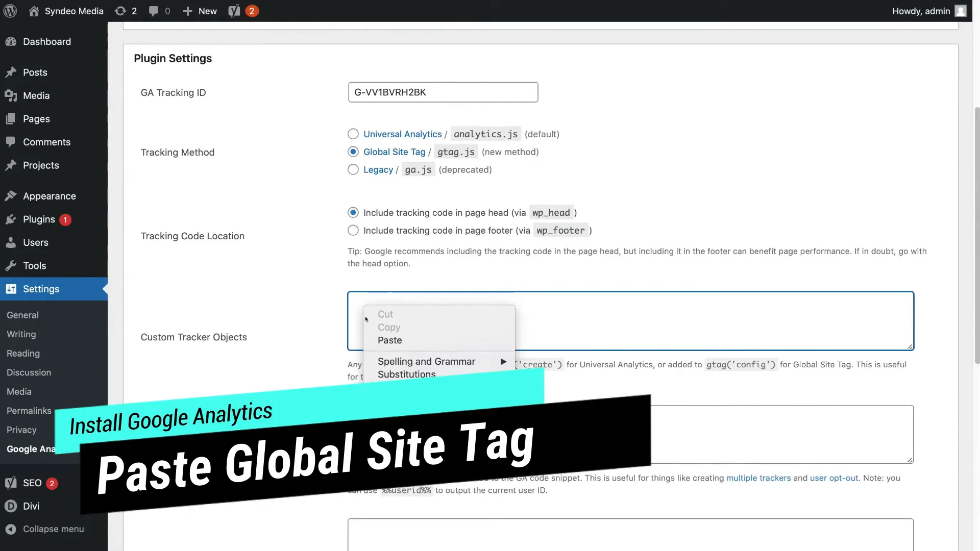The width and height of the screenshot is (980, 551).
Task: Click the WordPress logo icon in admin bar
Action: [11, 11]
